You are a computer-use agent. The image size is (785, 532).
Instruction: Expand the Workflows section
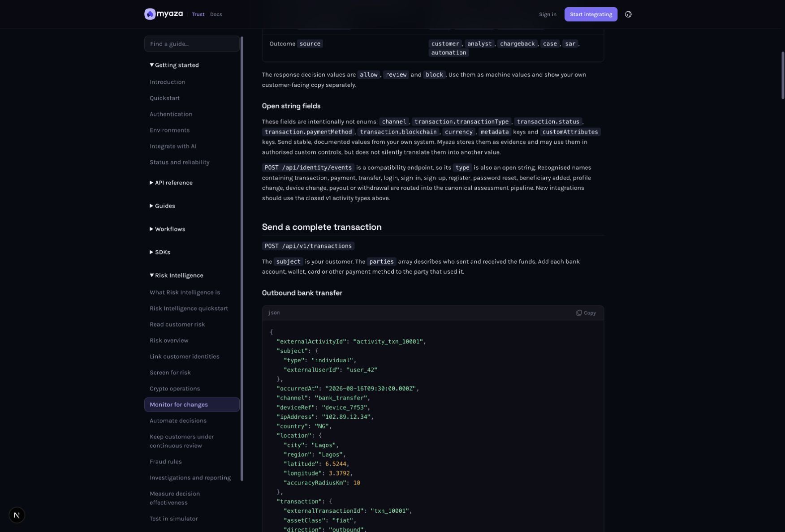tap(167, 229)
